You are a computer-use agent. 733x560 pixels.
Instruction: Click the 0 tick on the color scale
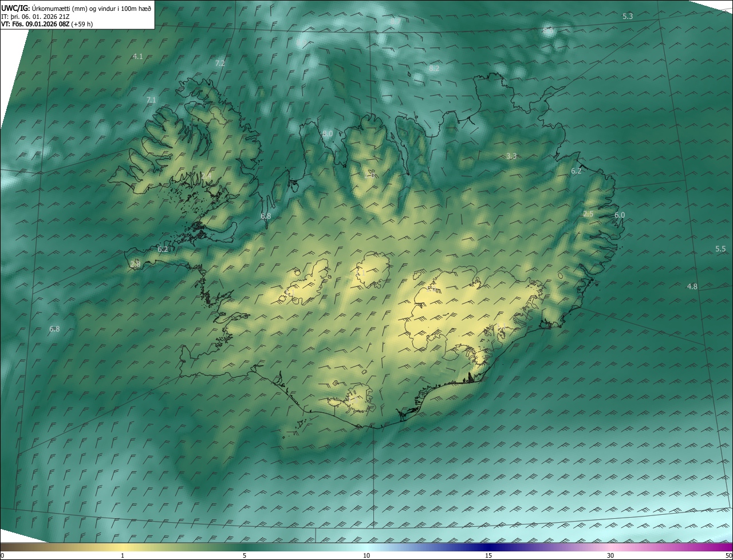tap(2, 555)
